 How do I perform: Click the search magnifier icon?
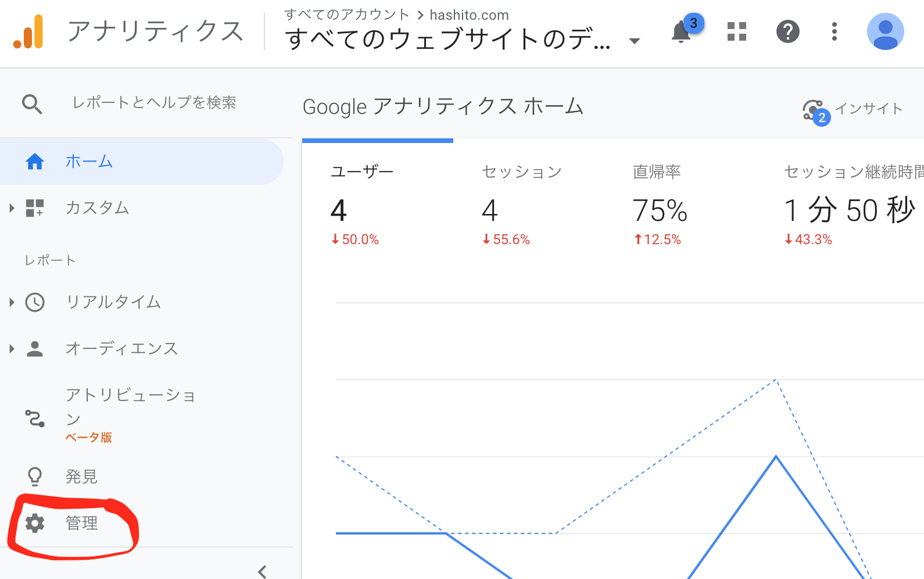32,104
